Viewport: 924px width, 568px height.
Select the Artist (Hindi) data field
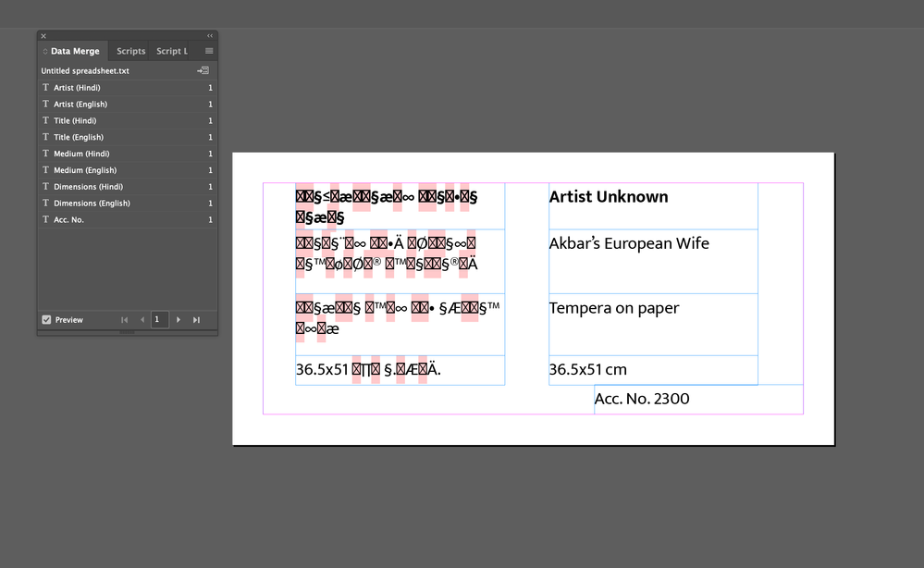(x=128, y=87)
